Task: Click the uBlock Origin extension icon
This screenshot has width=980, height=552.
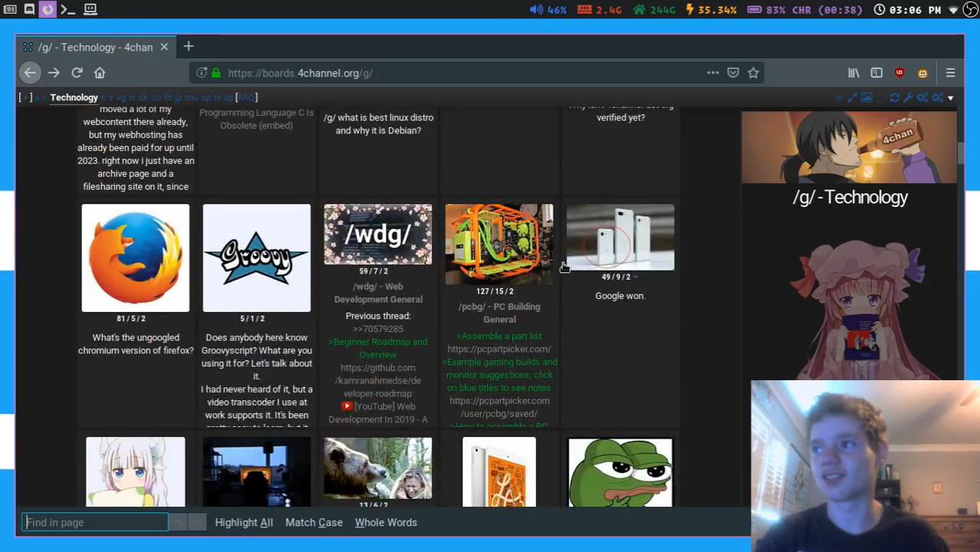Action: click(x=899, y=73)
